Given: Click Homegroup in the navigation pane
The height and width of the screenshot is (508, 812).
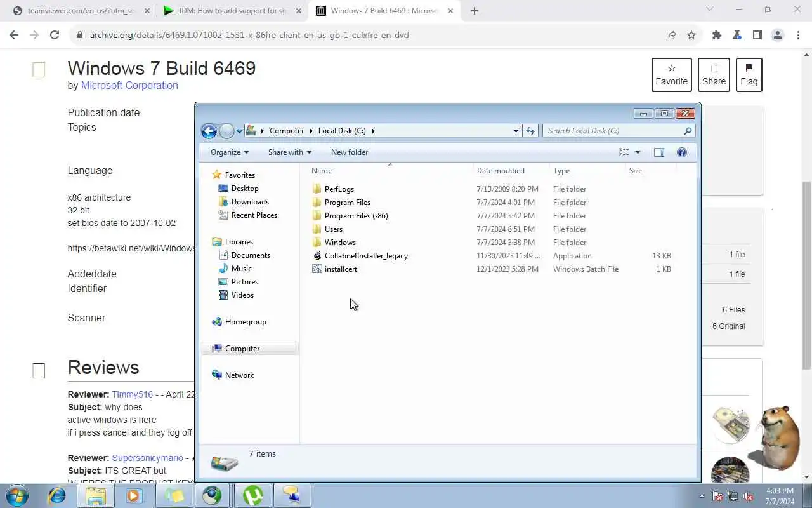Looking at the screenshot, I should tap(246, 322).
